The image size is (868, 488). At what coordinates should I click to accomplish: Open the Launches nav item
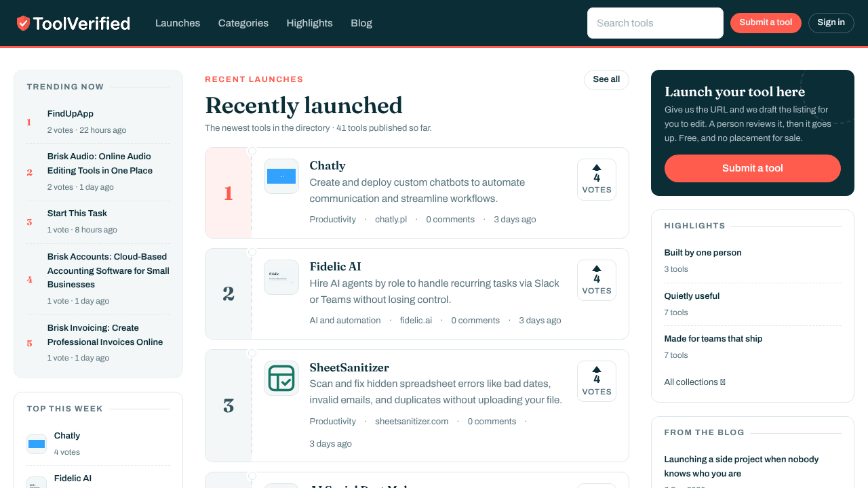(178, 23)
